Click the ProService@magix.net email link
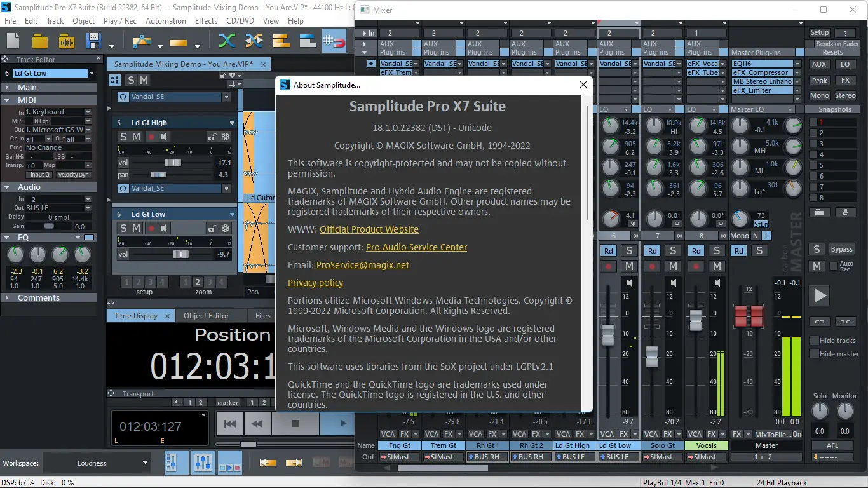This screenshot has width=868, height=488. coord(363,265)
